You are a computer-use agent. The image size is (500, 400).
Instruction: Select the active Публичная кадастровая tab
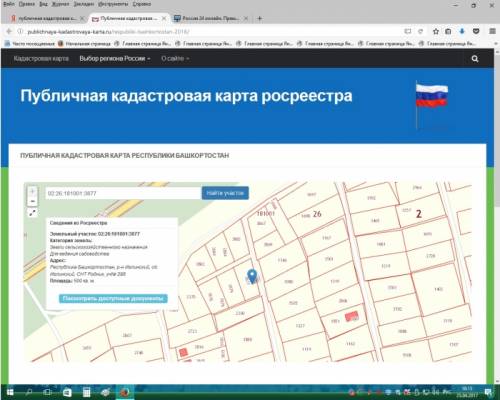pyautogui.click(x=129, y=19)
